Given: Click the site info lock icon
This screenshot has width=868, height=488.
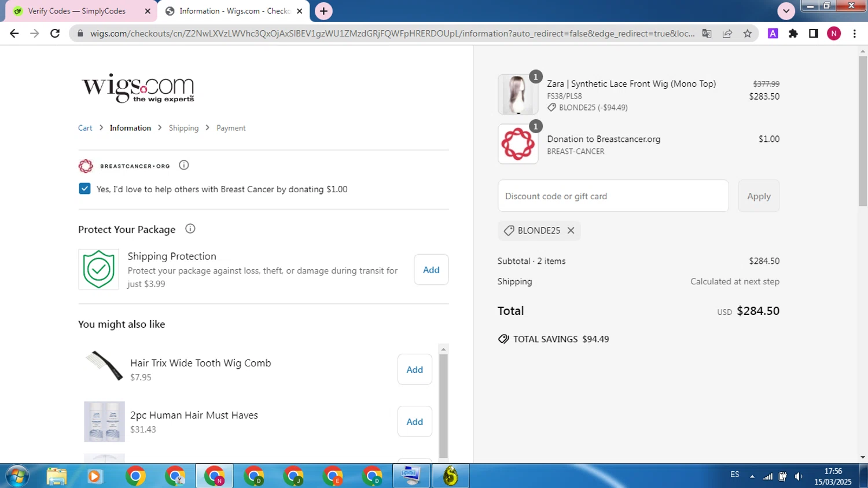Looking at the screenshot, I should click(x=79, y=34).
